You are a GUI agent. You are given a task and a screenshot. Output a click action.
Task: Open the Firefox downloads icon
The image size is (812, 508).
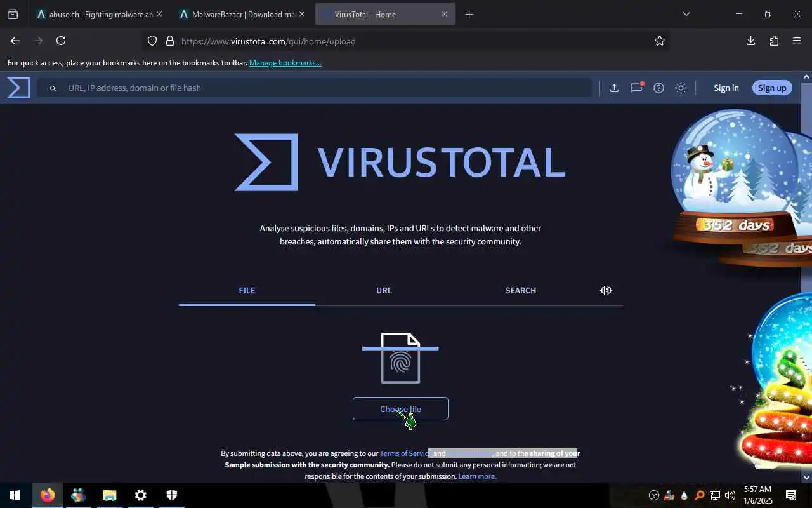tap(750, 41)
